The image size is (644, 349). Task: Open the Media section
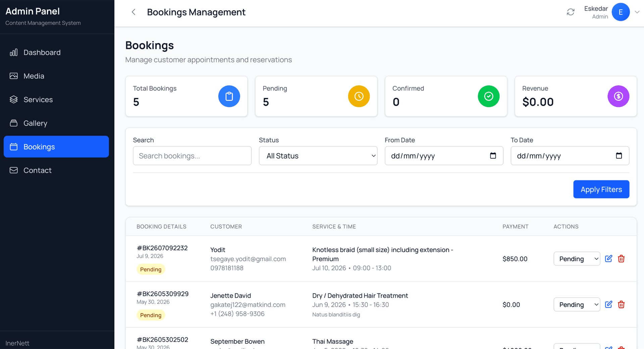tap(56, 76)
